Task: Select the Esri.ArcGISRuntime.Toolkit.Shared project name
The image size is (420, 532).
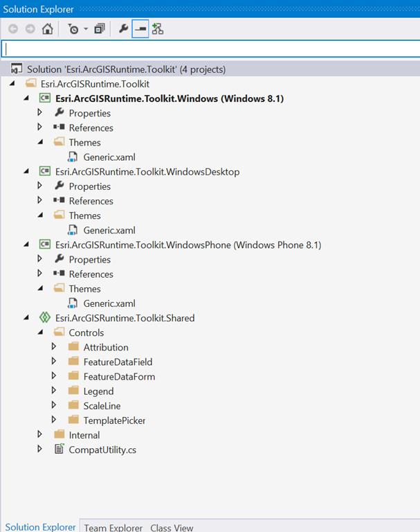Action: pos(125,318)
